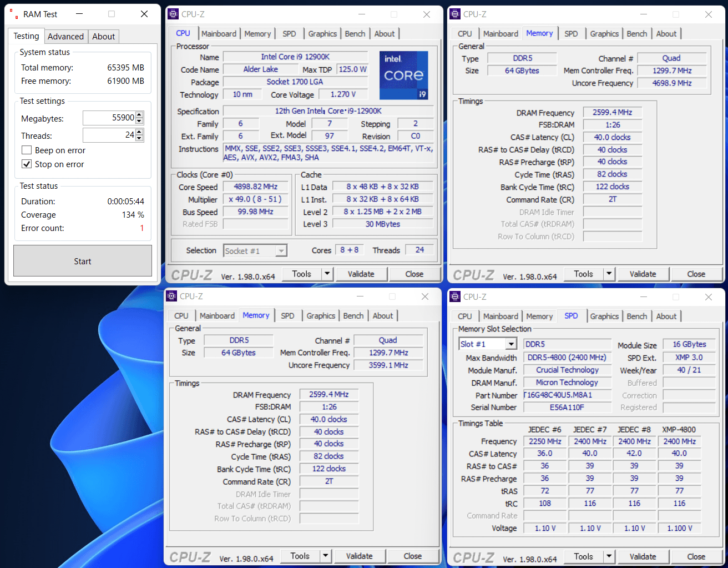This screenshot has height=568, width=728.
Task: Close the RAM Test window
Action: tap(144, 14)
